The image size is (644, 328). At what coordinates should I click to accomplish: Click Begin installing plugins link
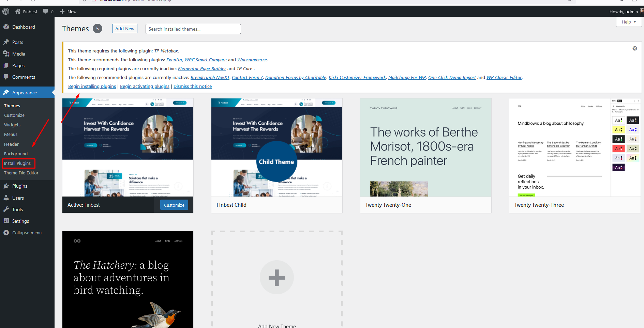pyautogui.click(x=92, y=87)
